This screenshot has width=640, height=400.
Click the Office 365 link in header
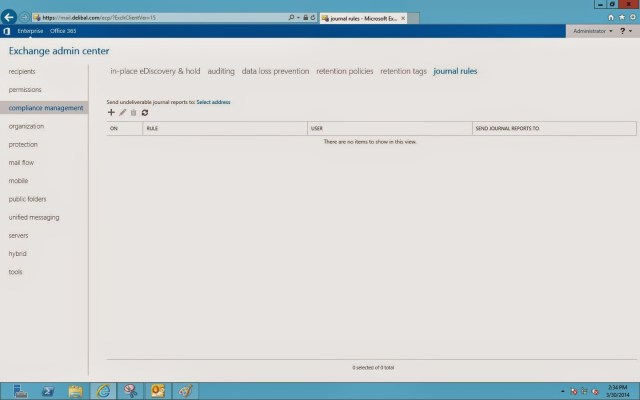point(64,32)
